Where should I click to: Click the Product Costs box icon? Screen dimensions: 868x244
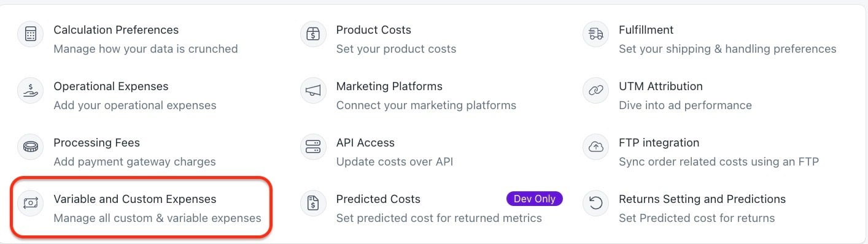click(313, 34)
